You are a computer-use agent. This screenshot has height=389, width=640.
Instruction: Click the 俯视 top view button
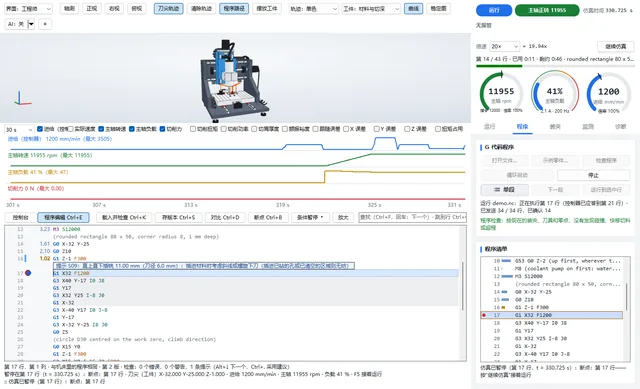coord(136,9)
